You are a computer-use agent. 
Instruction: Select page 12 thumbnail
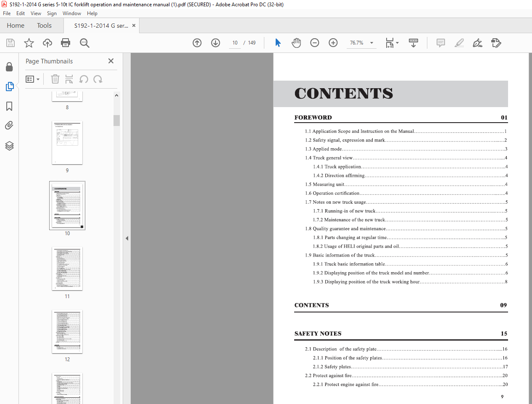point(67,332)
